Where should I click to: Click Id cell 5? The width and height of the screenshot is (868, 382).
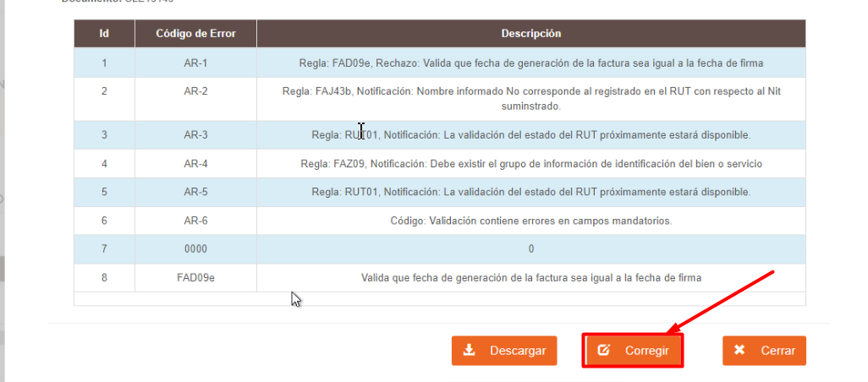(x=104, y=192)
